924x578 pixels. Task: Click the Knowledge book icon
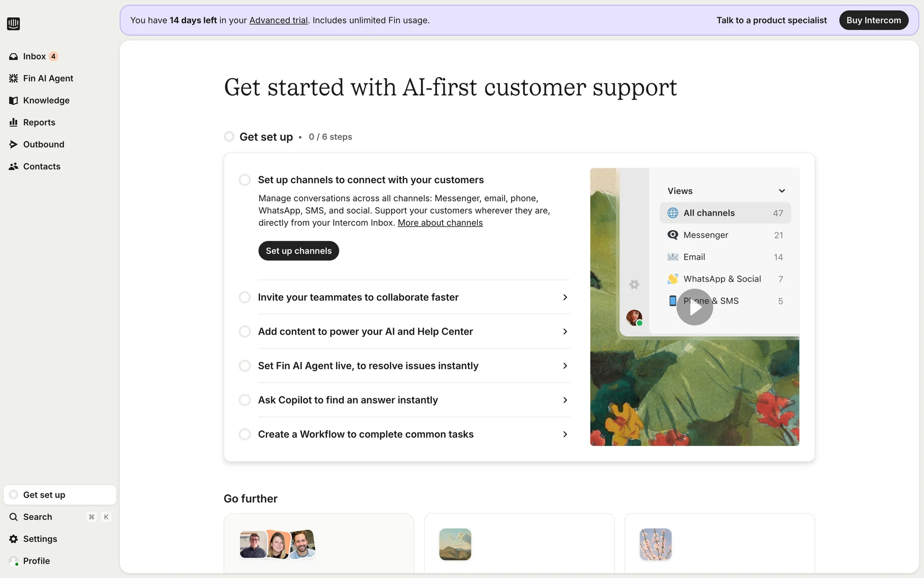coord(13,100)
